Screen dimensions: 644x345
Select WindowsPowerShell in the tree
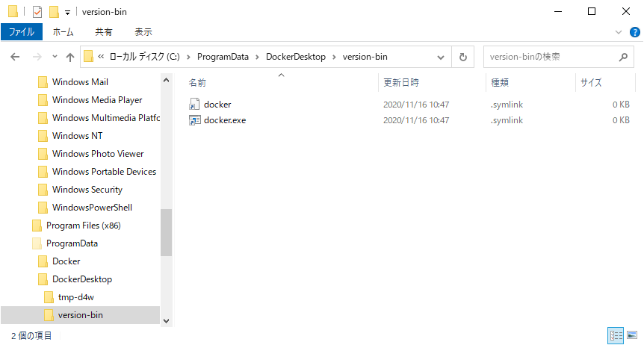(x=92, y=208)
